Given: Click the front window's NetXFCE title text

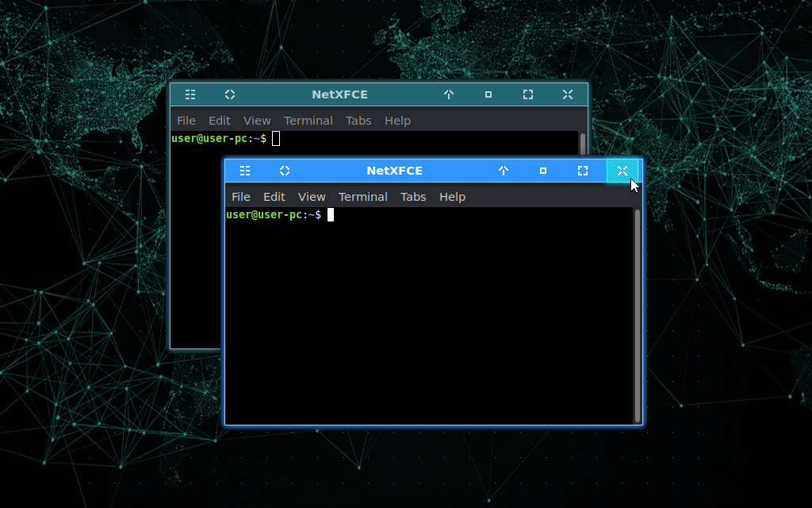Looking at the screenshot, I should (395, 171).
